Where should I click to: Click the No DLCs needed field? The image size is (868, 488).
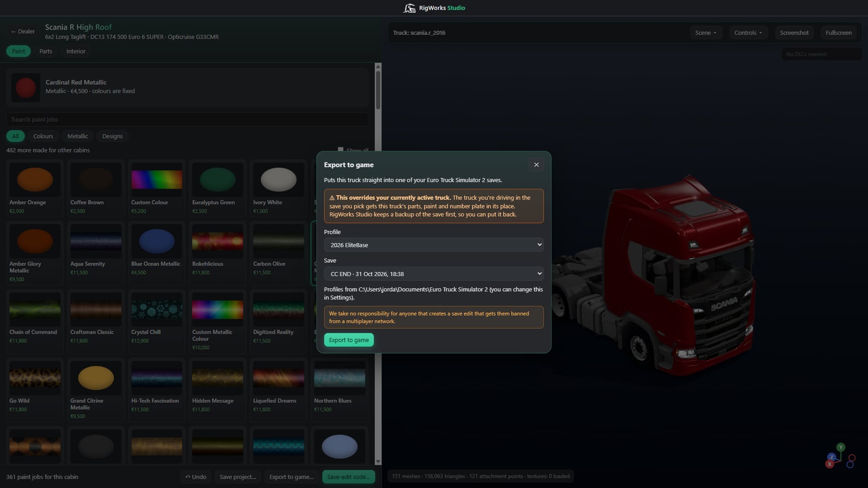821,54
